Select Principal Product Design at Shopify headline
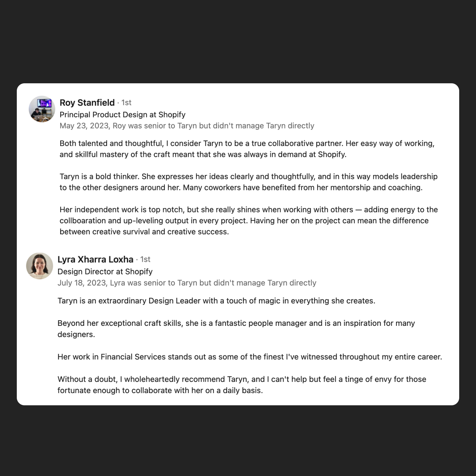Screen dimensions: 476x476 click(122, 114)
